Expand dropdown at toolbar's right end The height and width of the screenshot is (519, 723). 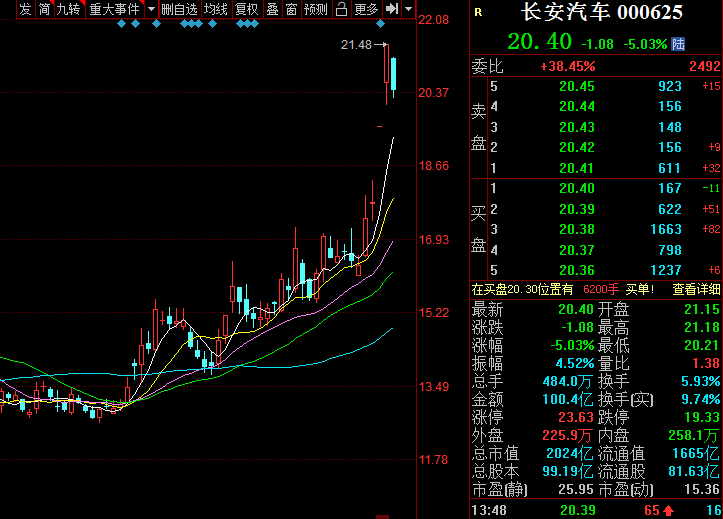pyautogui.click(x=409, y=9)
